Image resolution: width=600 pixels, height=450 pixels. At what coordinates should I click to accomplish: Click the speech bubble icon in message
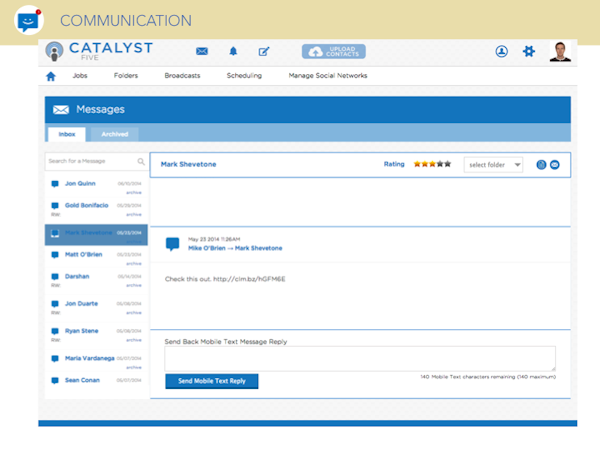point(173,244)
